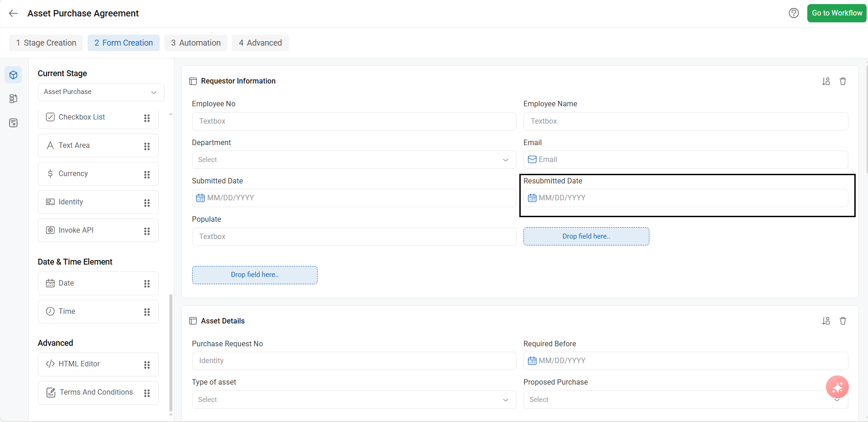Delete the Requestor Information section via trash icon
The width and height of the screenshot is (868, 422).
click(x=842, y=81)
